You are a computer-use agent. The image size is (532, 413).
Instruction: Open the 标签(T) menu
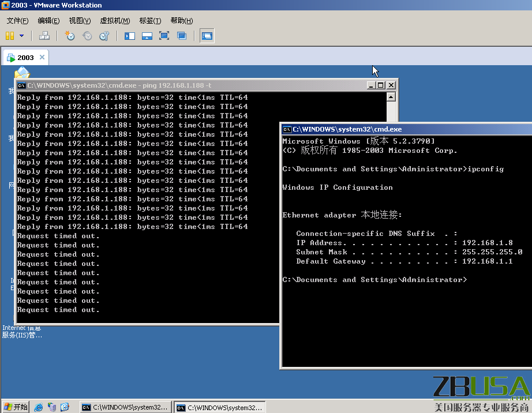150,21
